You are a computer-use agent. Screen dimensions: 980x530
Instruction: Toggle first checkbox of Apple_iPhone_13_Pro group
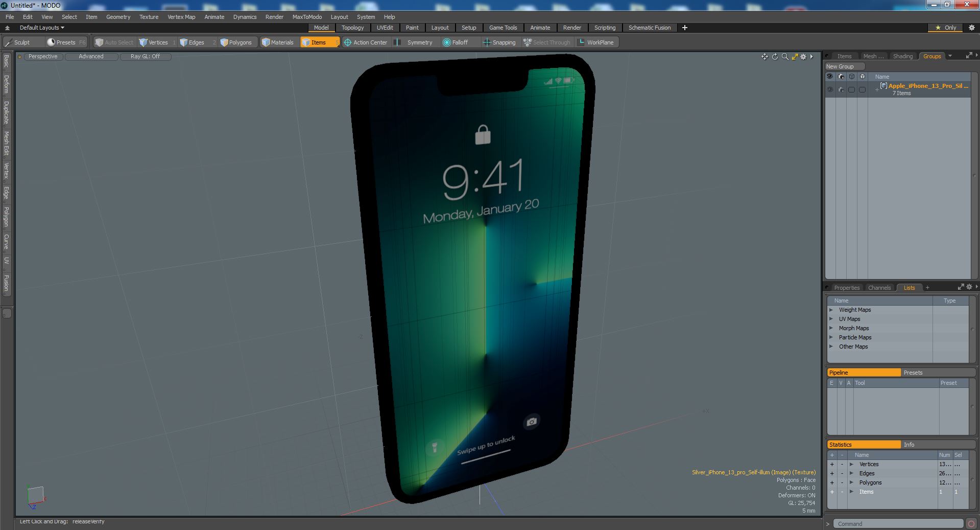click(851, 89)
